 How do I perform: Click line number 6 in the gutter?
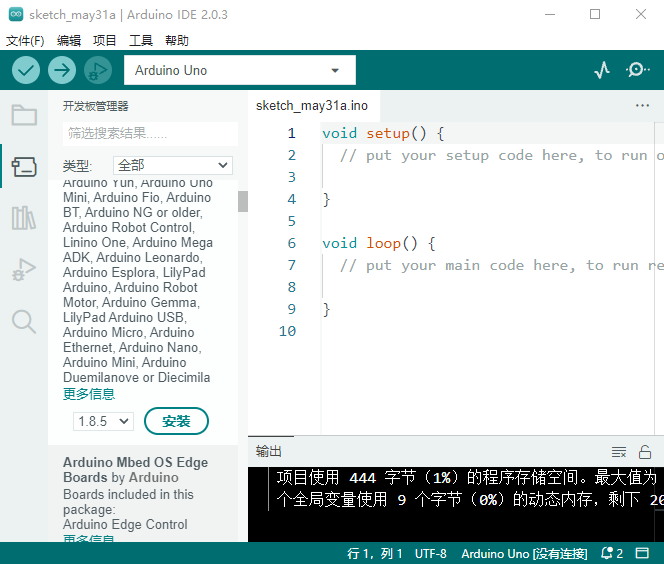click(292, 243)
